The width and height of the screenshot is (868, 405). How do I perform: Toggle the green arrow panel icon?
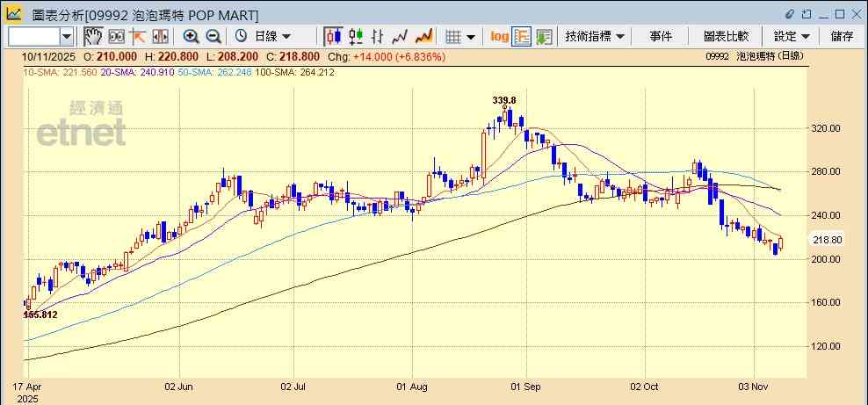[544, 36]
